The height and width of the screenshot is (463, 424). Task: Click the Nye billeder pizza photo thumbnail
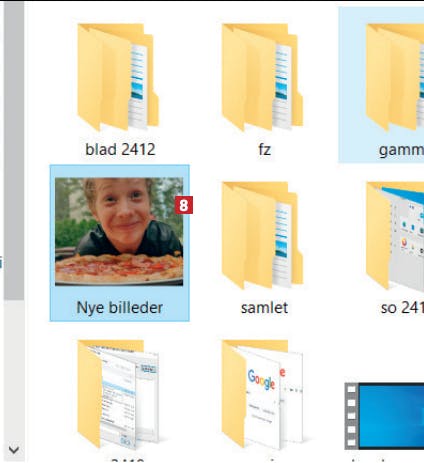pos(119,232)
